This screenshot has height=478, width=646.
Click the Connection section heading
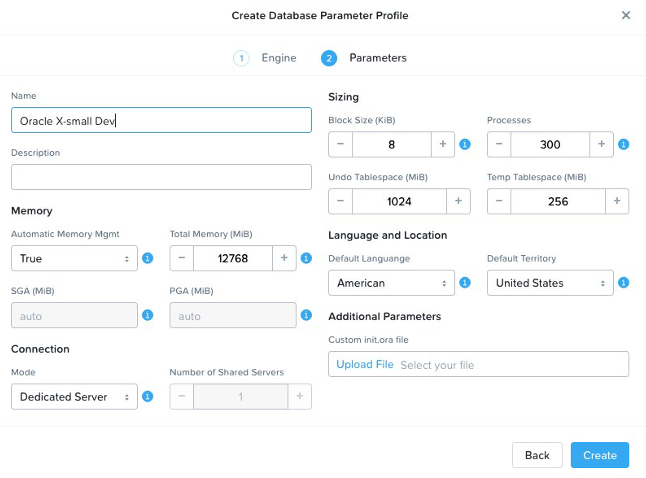40,349
